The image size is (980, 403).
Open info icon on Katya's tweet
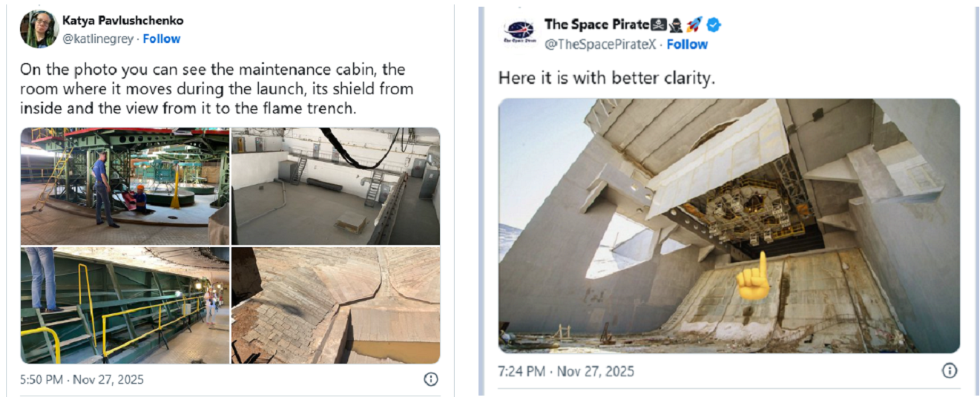(430, 379)
